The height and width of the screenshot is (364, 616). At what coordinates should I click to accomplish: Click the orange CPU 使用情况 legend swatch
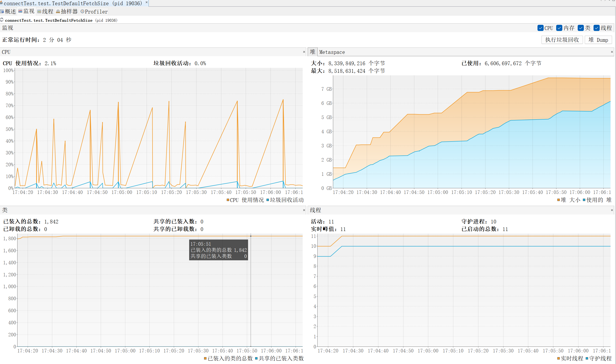228,200
